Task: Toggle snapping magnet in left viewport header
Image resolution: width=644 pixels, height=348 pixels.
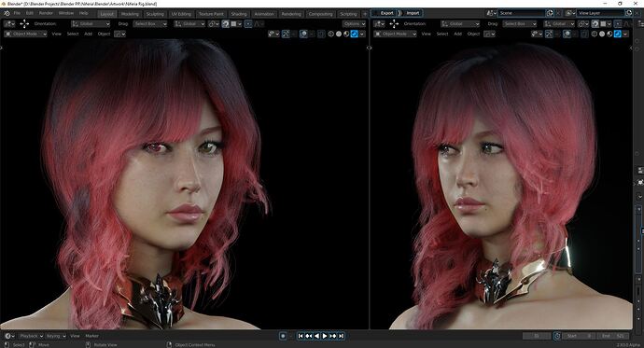Action: pyautogui.click(x=226, y=24)
